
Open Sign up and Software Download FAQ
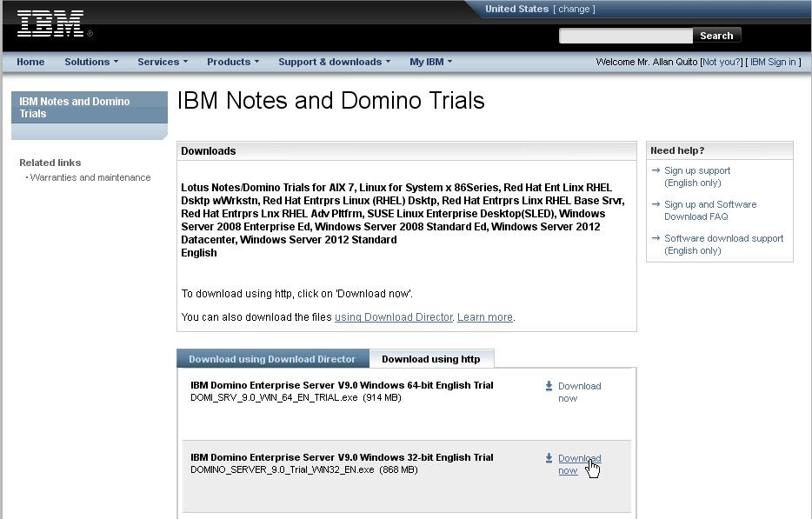(x=710, y=210)
